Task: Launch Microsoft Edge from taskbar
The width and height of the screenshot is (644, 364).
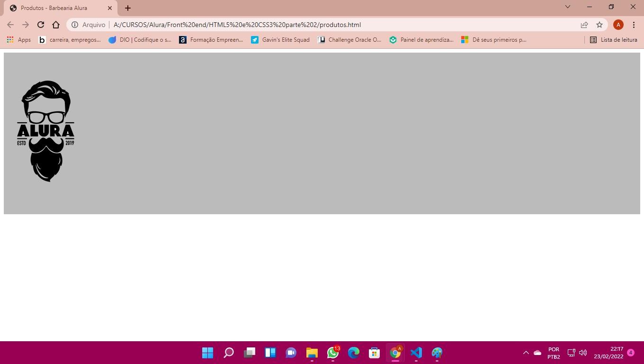Action: pos(353,353)
